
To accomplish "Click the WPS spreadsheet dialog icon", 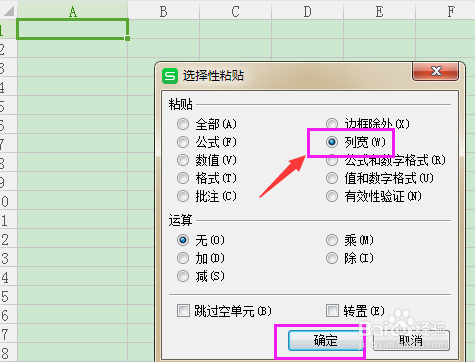I will (x=170, y=76).
